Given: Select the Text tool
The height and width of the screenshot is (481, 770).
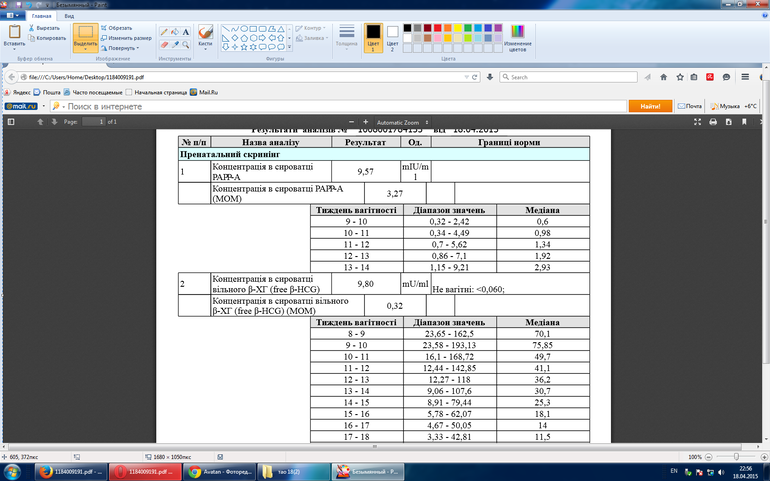Looking at the screenshot, I should 187,32.
